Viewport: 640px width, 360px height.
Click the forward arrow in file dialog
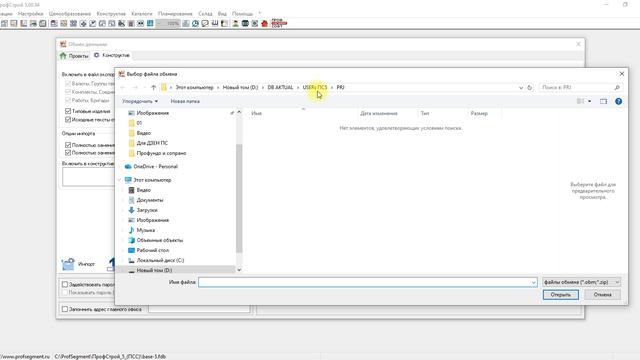click(x=135, y=87)
